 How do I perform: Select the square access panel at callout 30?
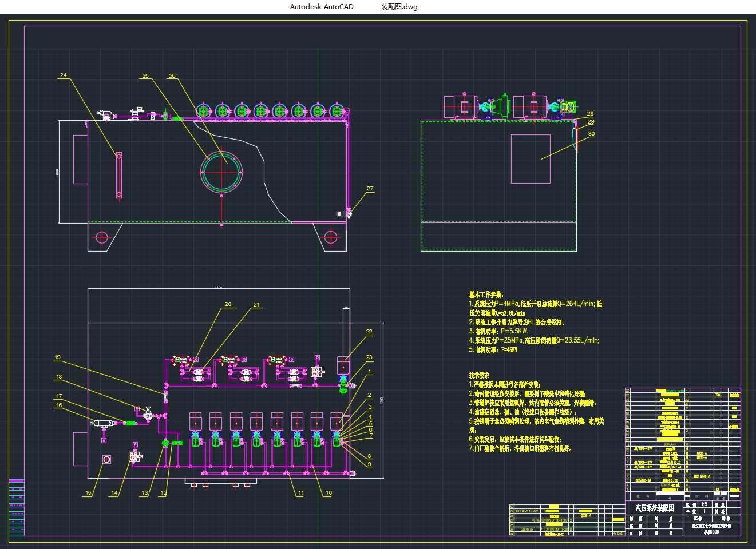(530, 159)
